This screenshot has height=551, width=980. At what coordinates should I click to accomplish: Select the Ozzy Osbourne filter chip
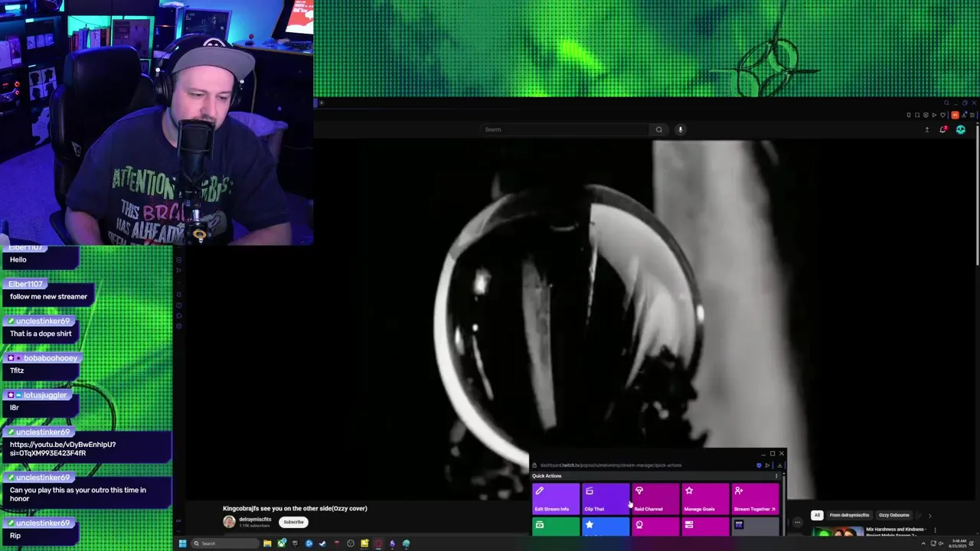(x=894, y=515)
